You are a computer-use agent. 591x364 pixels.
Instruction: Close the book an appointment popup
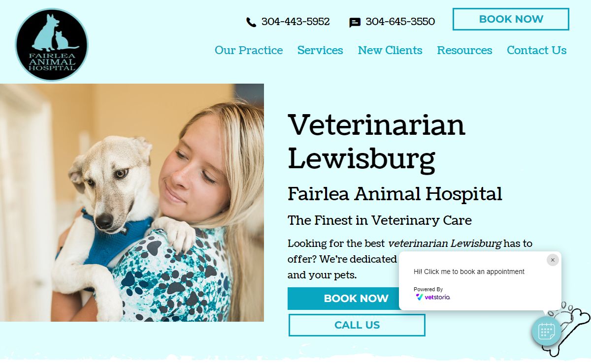pyautogui.click(x=553, y=260)
